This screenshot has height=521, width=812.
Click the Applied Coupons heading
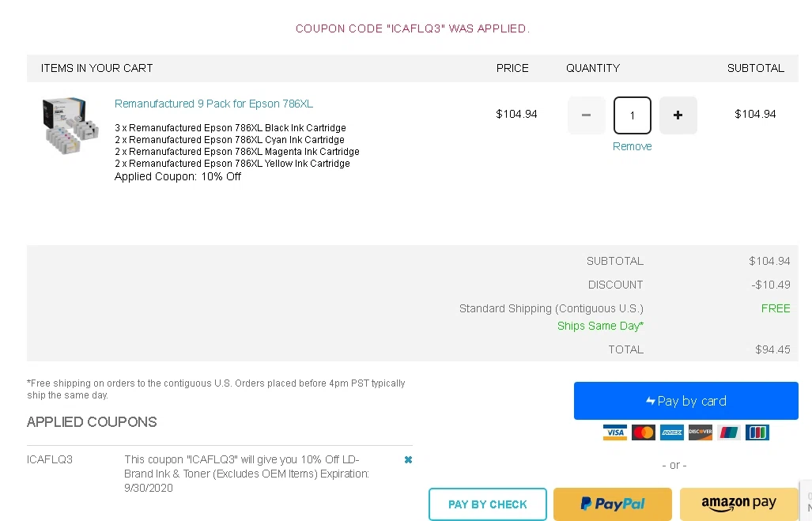pos(92,422)
